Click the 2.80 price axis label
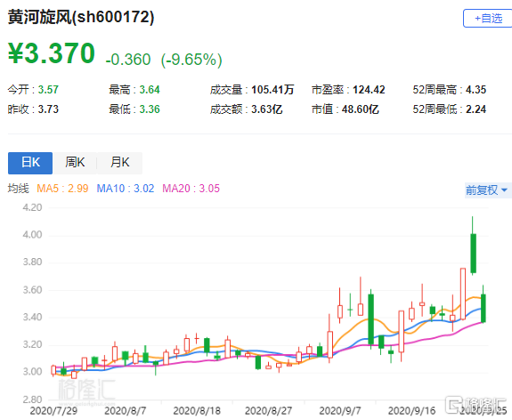The width and height of the screenshot is (512, 420). click(32, 400)
